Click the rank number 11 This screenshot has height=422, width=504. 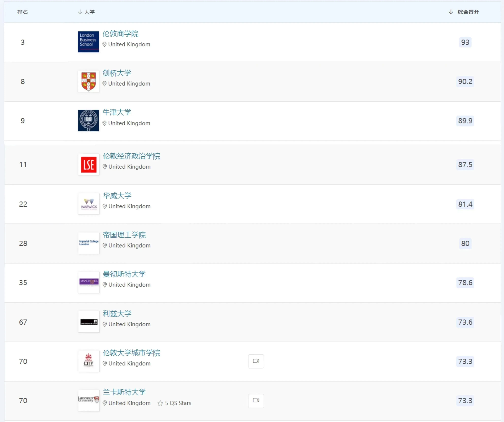pyautogui.click(x=23, y=165)
